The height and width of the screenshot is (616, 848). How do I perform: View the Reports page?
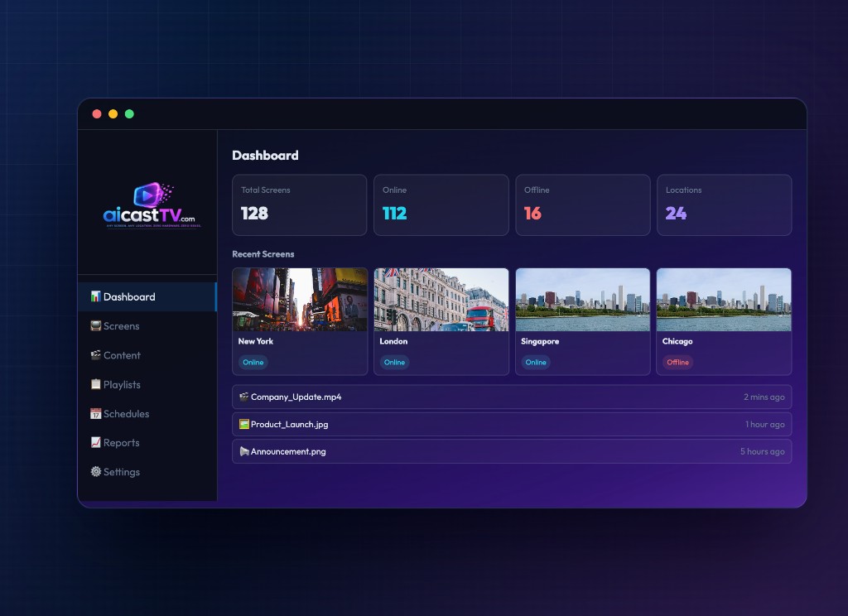(x=147, y=442)
